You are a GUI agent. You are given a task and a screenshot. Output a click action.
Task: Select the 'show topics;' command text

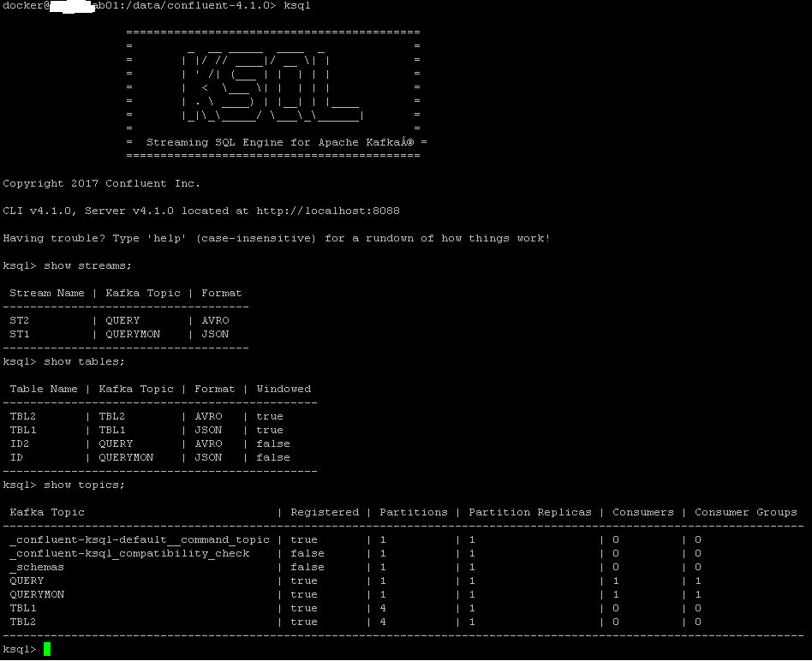point(81,485)
